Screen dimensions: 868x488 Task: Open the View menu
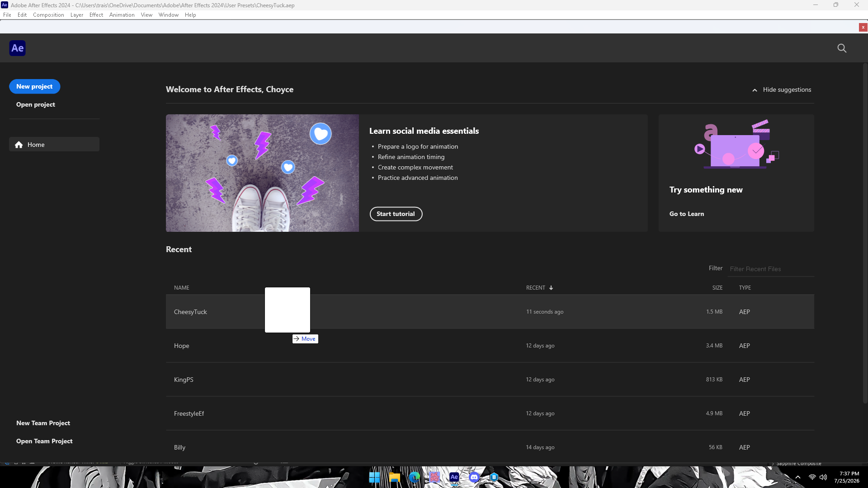coord(146,15)
